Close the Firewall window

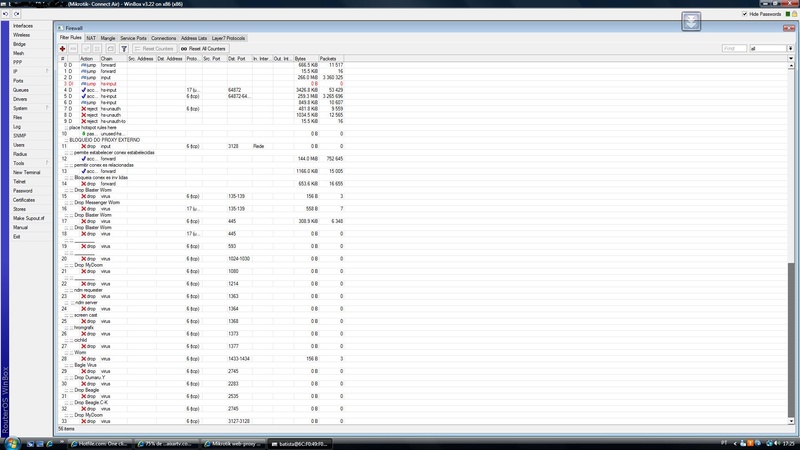pyautogui.click(x=791, y=28)
